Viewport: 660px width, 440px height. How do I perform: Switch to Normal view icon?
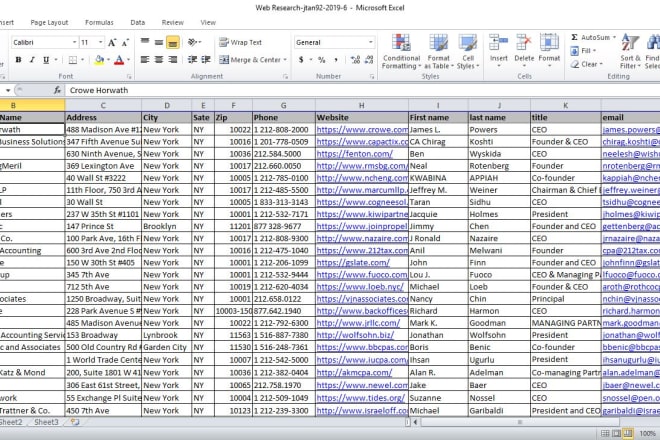(605, 433)
